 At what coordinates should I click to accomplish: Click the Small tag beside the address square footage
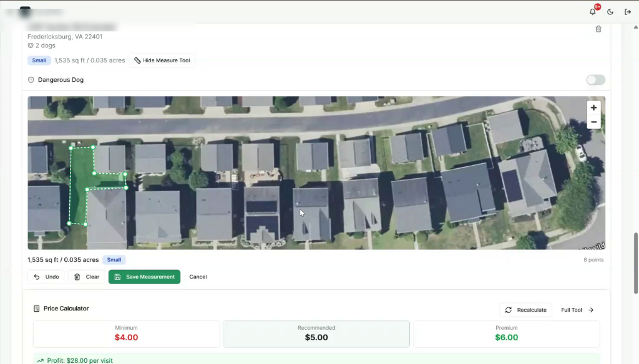[39, 60]
